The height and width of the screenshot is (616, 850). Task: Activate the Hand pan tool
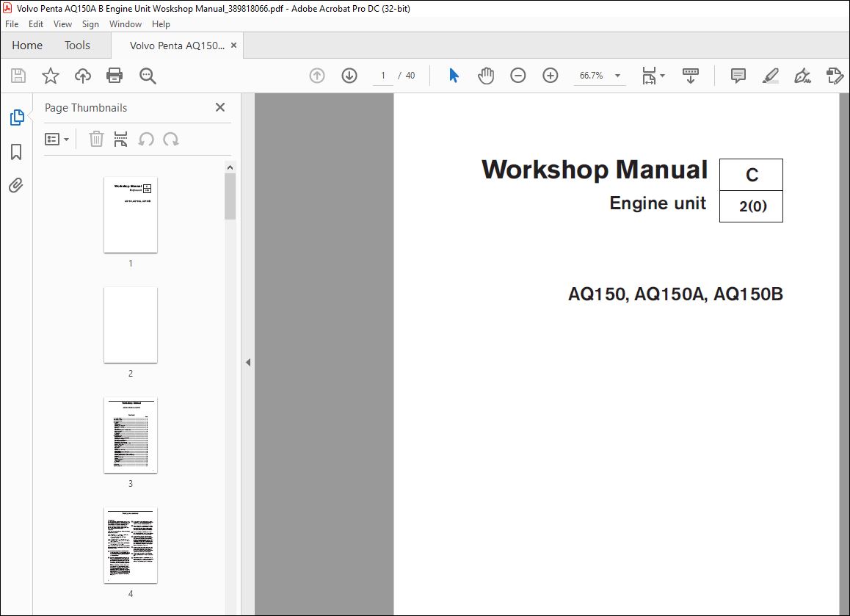[x=486, y=76]
